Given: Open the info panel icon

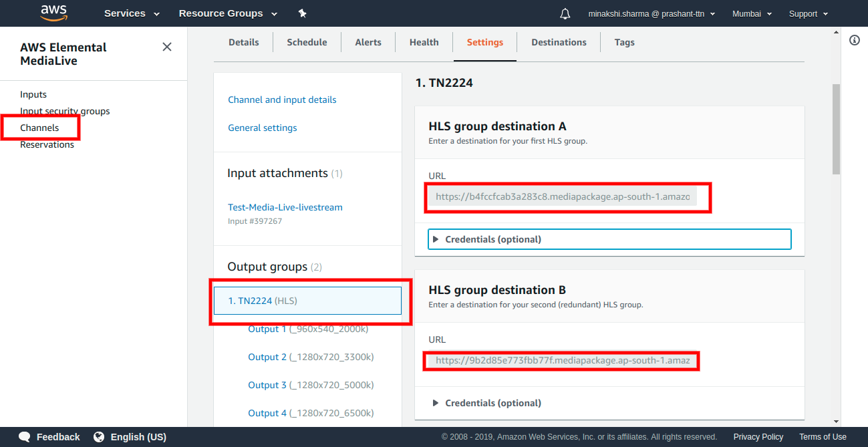Looking at the screenshot, I should [x=855, y=40].
